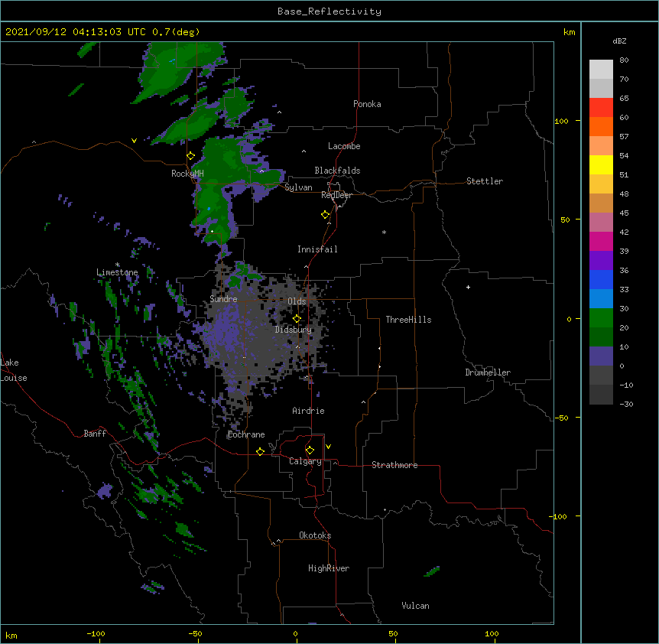This screenshot has height=644, width=659.
Task: Click the Limestone label on the map
Action: 117,272
